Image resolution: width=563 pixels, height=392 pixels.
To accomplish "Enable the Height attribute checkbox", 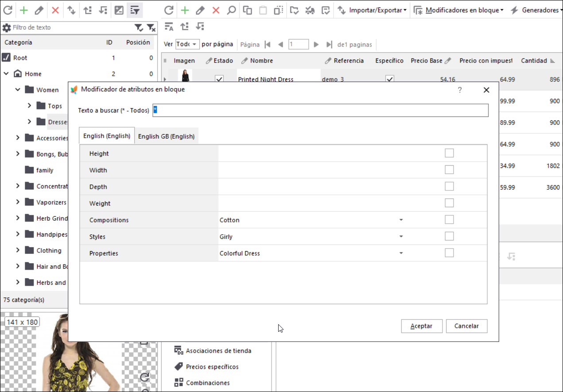I will pyautogui.click(x=449, y=153).
